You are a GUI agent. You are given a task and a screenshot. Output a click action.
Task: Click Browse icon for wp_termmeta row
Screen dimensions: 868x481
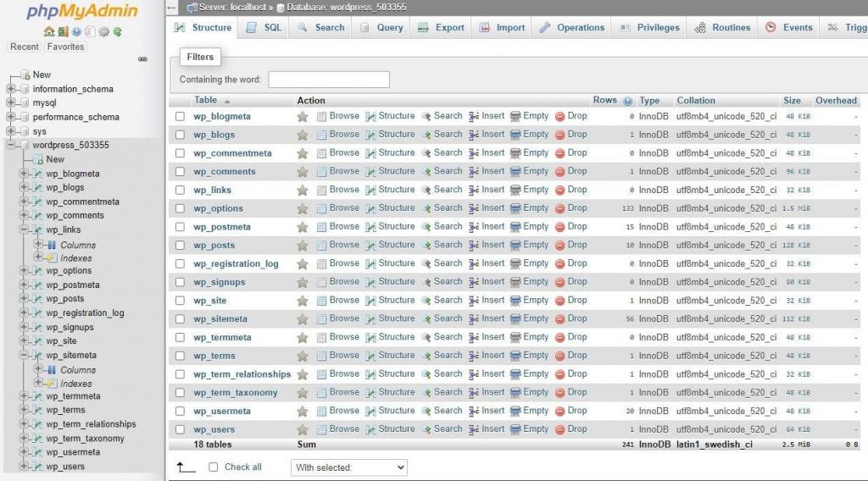click(321, 337)
